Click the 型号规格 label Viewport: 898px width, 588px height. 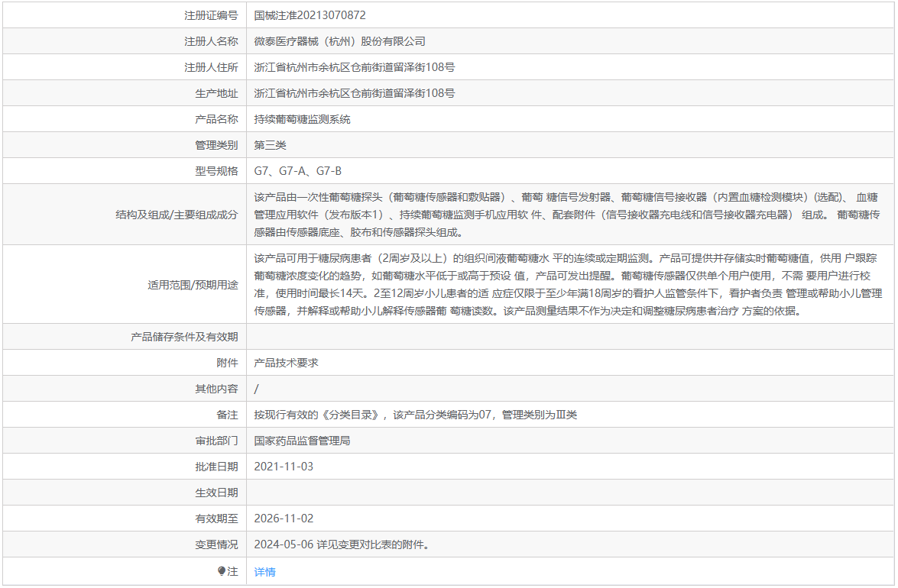tap(216, 171)
